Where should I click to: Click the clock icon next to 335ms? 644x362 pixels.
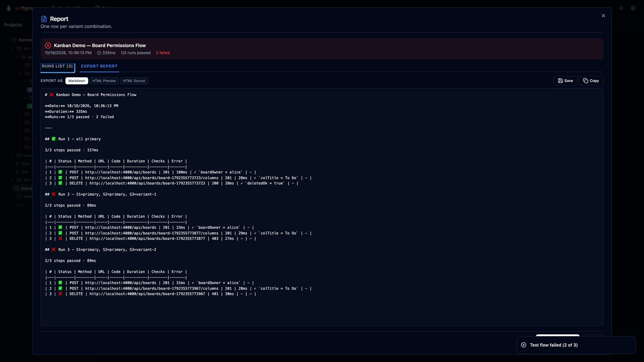(99, 53)
